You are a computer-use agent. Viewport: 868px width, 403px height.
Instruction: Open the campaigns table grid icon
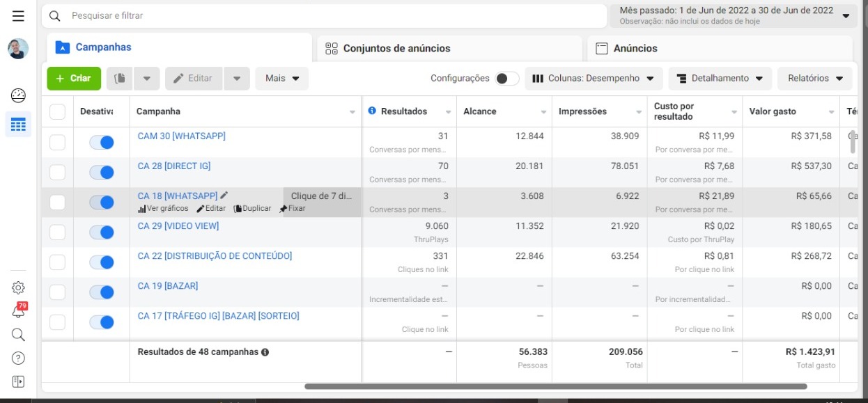coord(18,125)
